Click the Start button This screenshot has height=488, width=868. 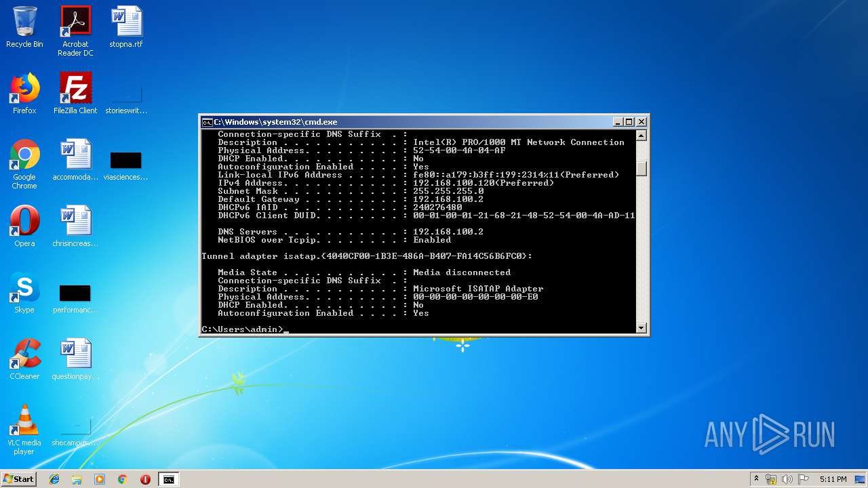(x=18, y=479)
